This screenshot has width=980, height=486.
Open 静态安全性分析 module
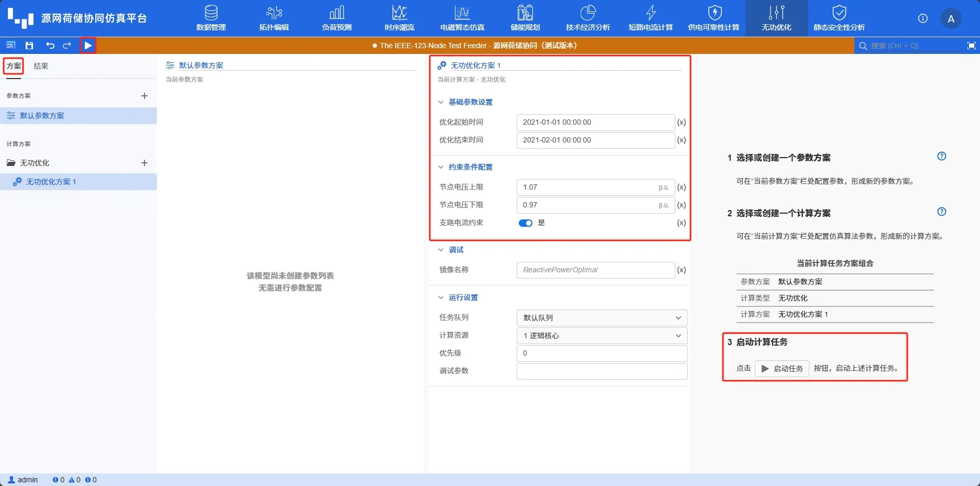click(x=839, y=18)
